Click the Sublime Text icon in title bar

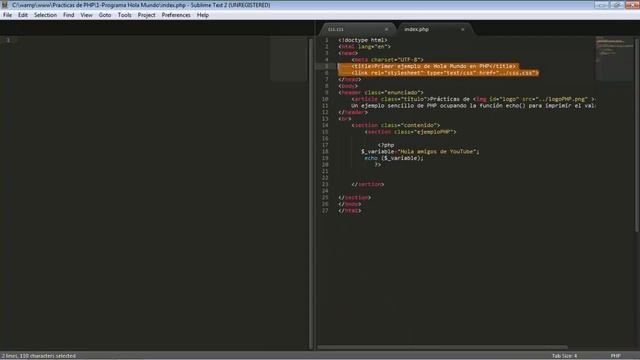[x=5, y=5]
